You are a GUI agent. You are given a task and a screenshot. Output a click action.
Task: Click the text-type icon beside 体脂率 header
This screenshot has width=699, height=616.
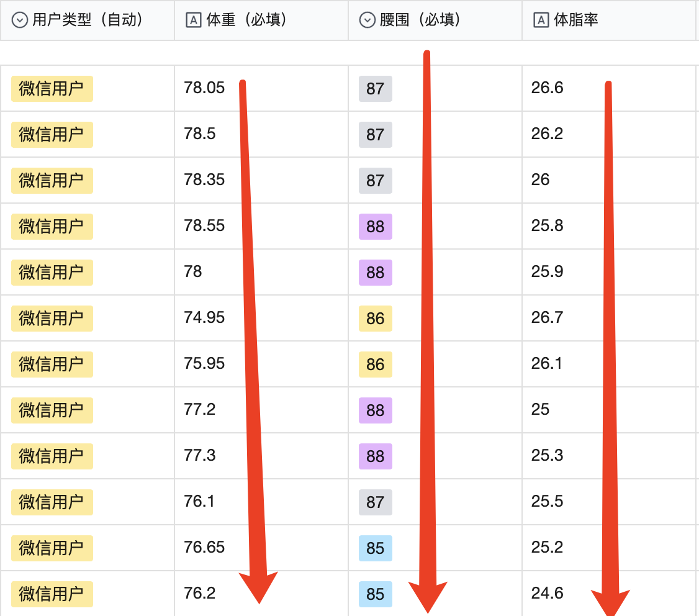click(541, 20)
